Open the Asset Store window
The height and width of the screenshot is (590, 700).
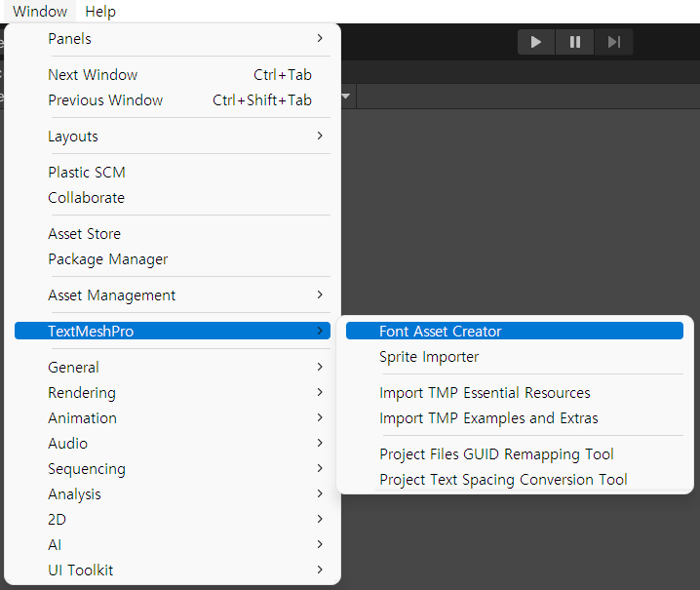[173, 234]
